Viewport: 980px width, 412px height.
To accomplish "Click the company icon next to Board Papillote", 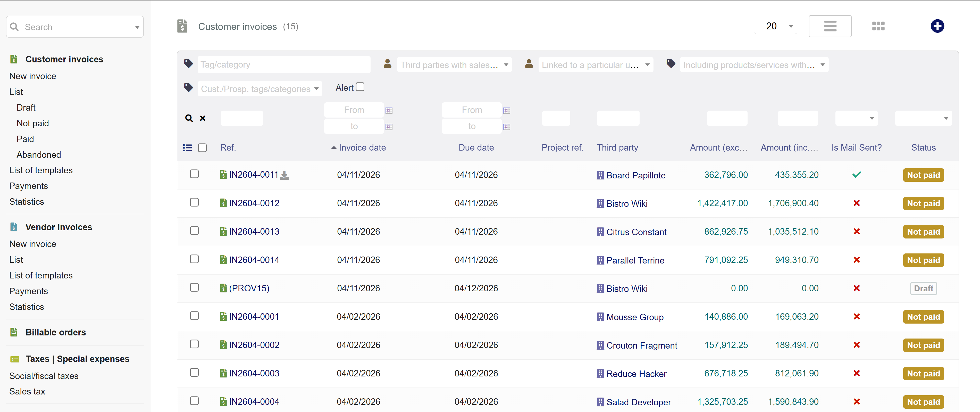I will click(600, 175).
